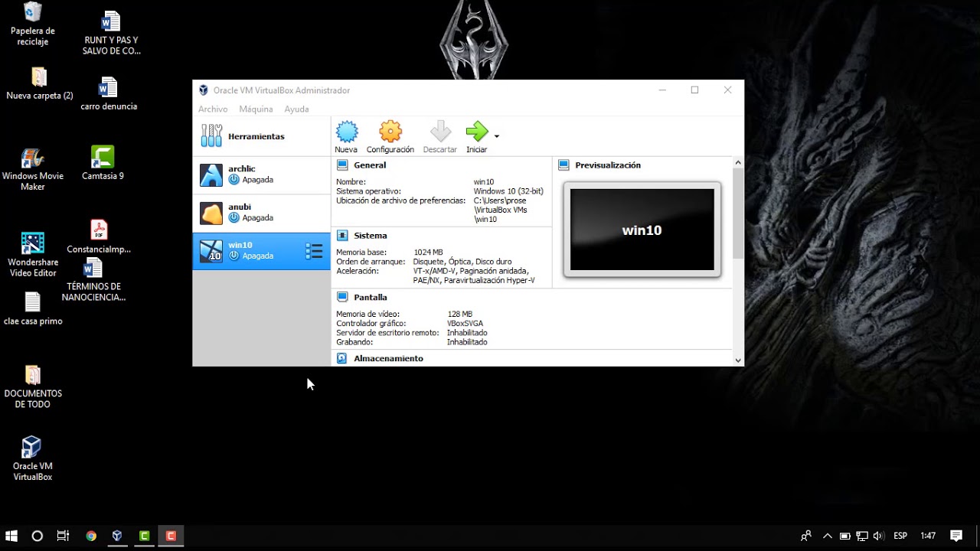Click the General section header

coord(370,165)
